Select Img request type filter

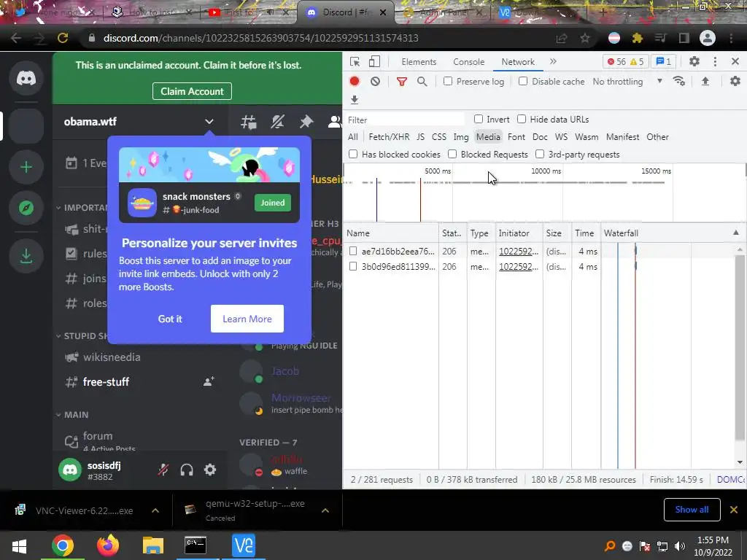point(461,137)
